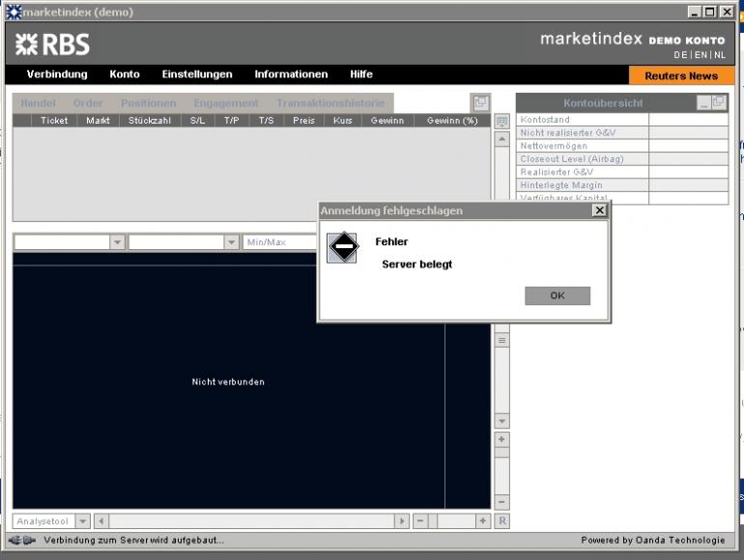Click the chart horizontal scroll left arrow
Image resolution: width=744 pixels, height=560 pixels.
pos(101,521)
